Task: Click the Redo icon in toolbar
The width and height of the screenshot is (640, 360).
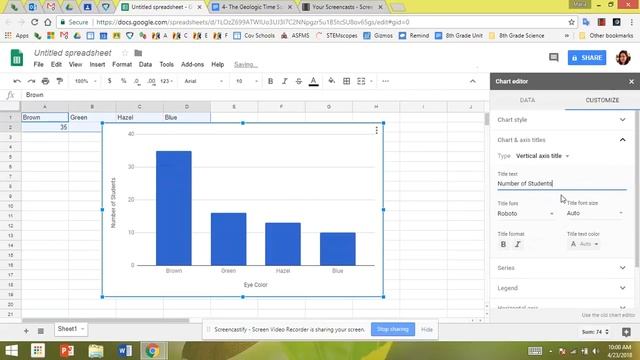Action: point(31,81)
